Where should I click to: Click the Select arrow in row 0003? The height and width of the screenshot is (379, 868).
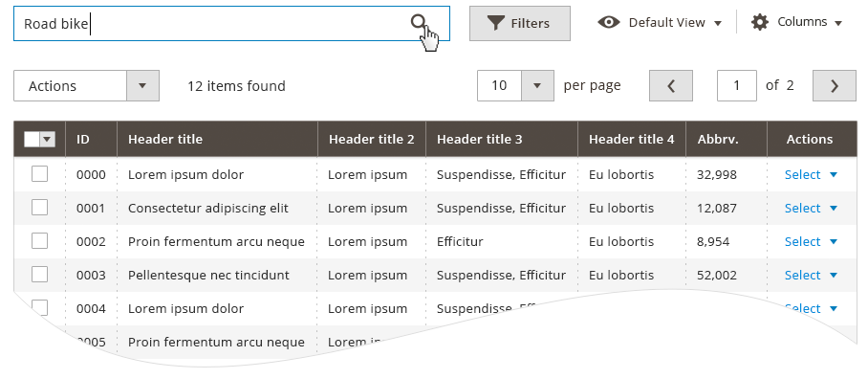coord(834,276)
